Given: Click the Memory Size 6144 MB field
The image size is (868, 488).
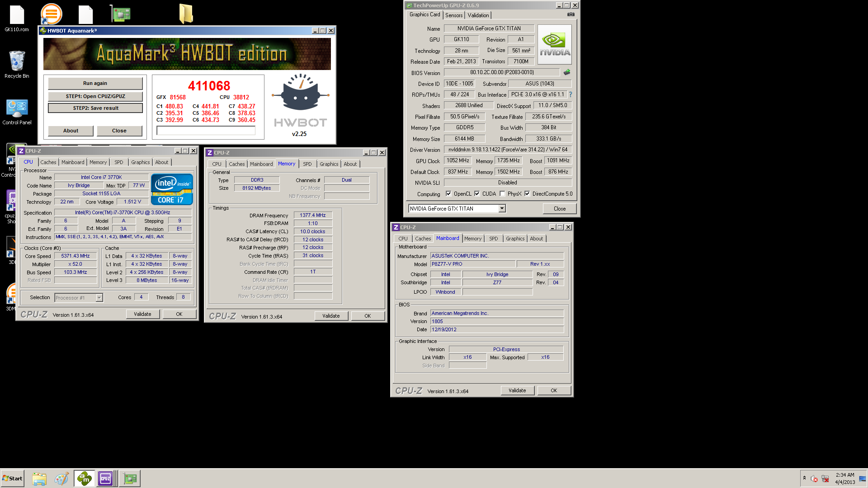Looking at the screenshot, I should 465,139.
